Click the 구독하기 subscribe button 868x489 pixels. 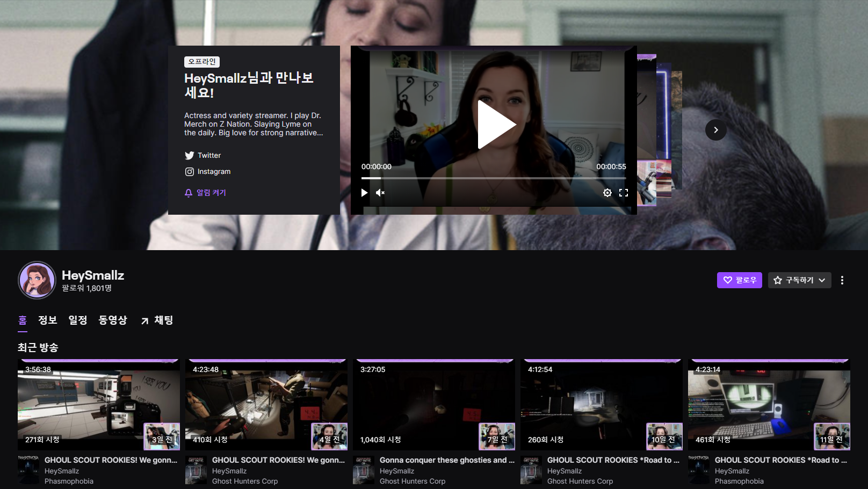(x=793, y=280)
